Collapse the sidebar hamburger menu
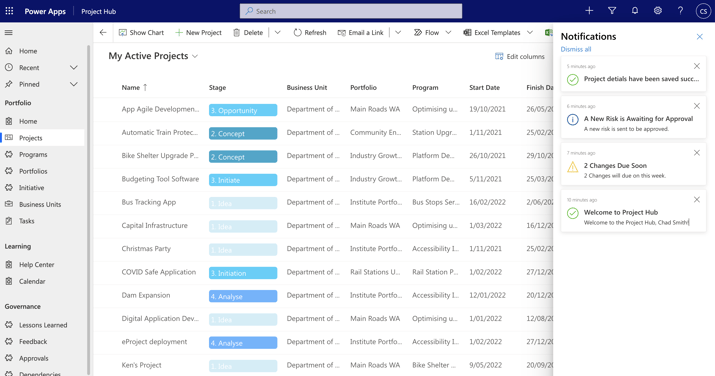 tap(9, 32)
